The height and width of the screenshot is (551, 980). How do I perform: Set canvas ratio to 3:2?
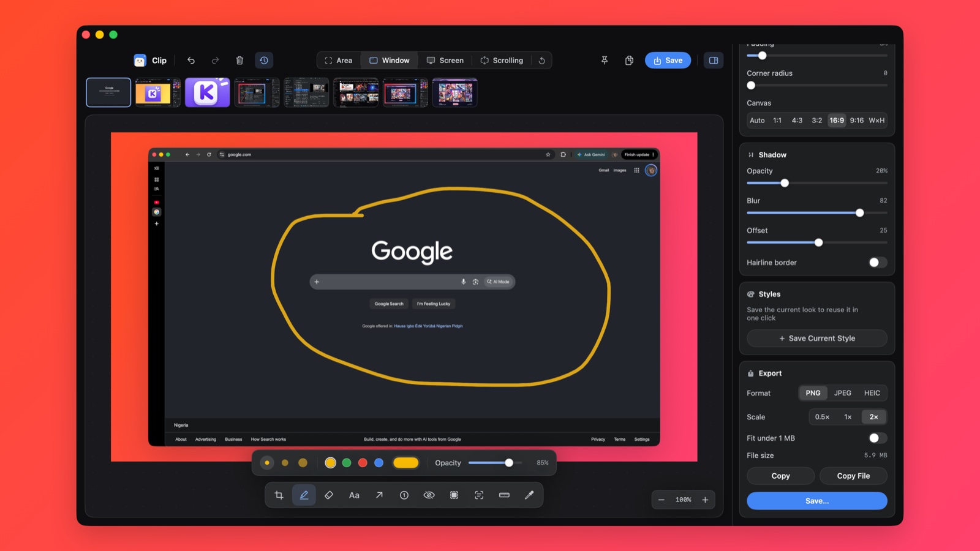point(817,121)
